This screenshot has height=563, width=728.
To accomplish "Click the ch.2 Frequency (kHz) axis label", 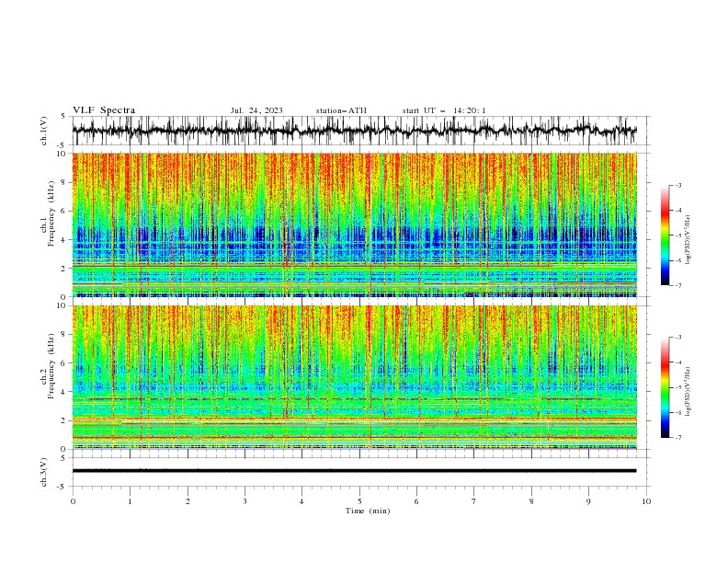I will [x=48, y=366].
